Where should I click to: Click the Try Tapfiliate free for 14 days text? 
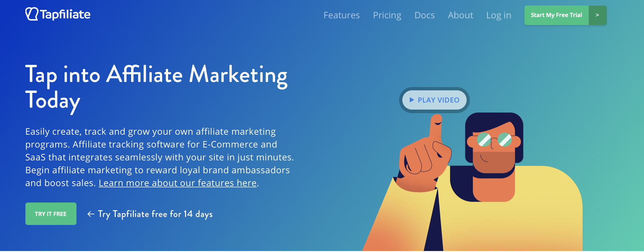click(155, 214)
